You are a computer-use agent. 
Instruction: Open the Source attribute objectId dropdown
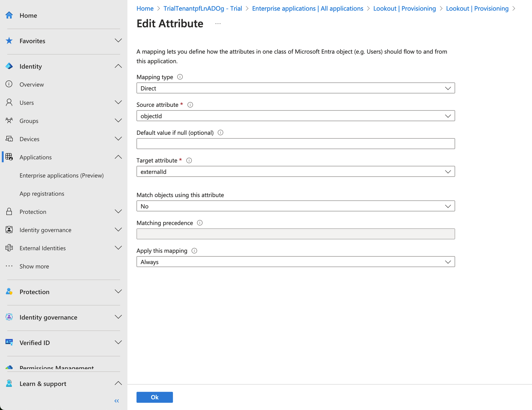point(295,116)
